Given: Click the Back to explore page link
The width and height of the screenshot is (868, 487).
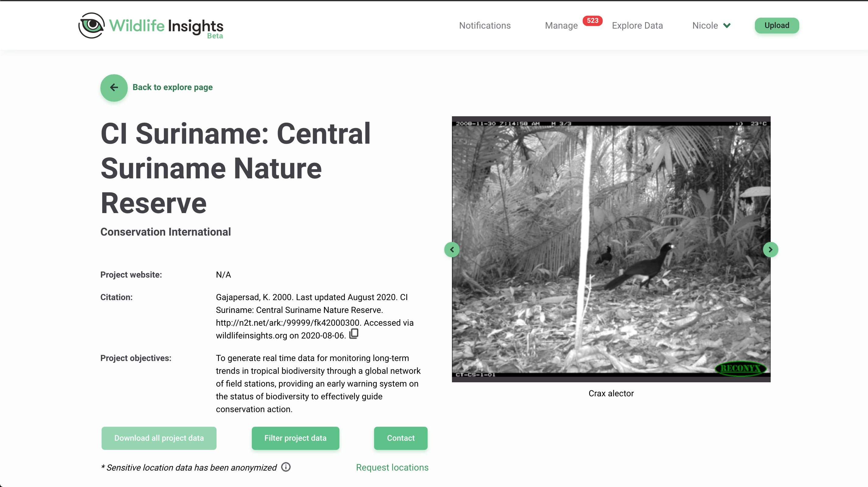Looking at the screenshot, I should (172, 87).
